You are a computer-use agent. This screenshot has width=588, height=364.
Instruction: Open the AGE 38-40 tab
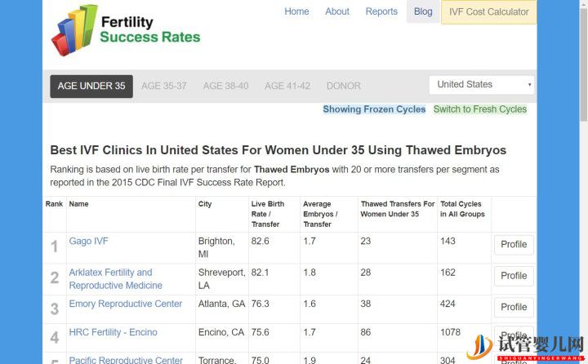225,86
